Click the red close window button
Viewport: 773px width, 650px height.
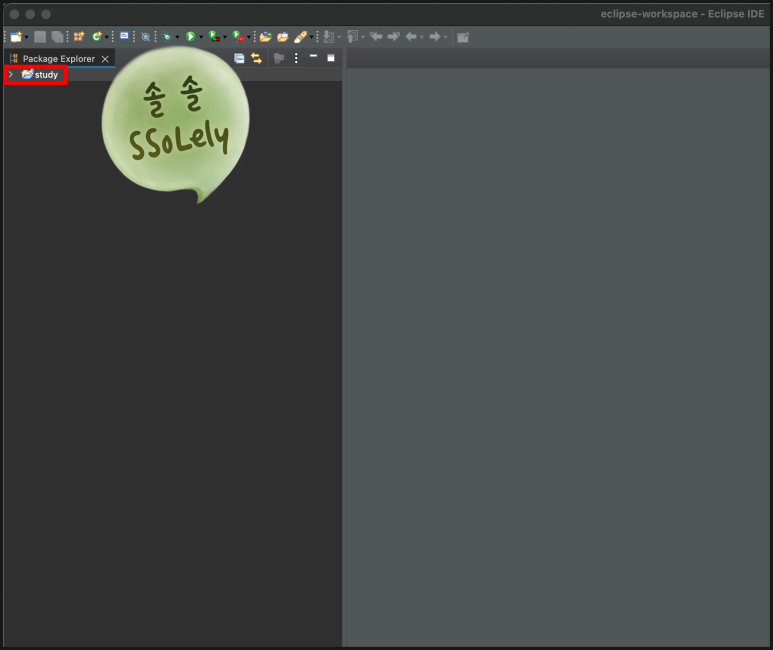[14, 14]
